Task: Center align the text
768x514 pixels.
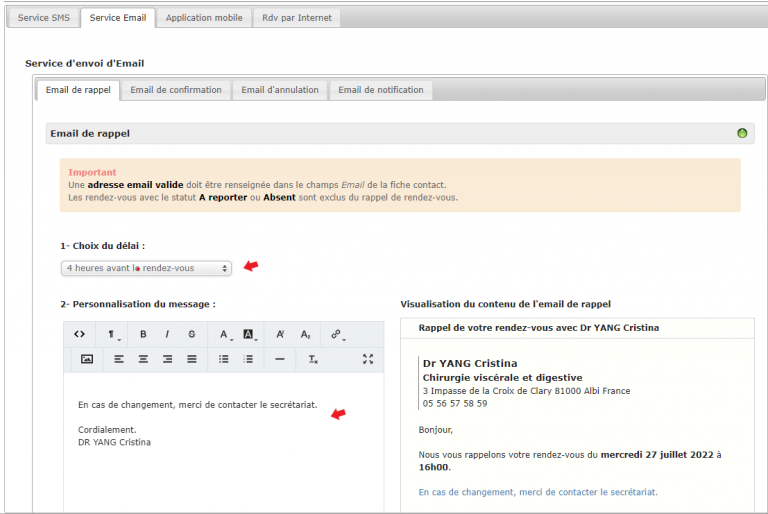Action: [x=143, y=359]
